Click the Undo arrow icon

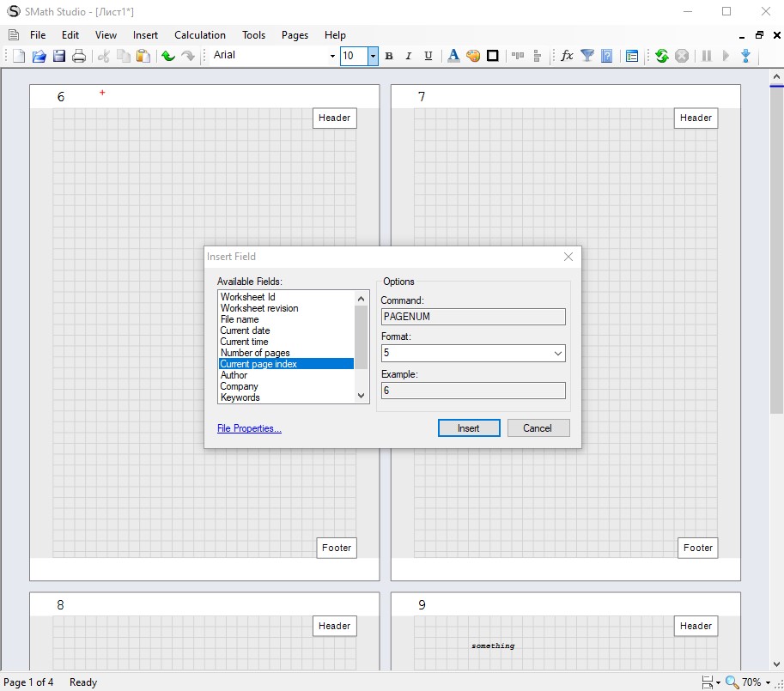click(167, 56)
